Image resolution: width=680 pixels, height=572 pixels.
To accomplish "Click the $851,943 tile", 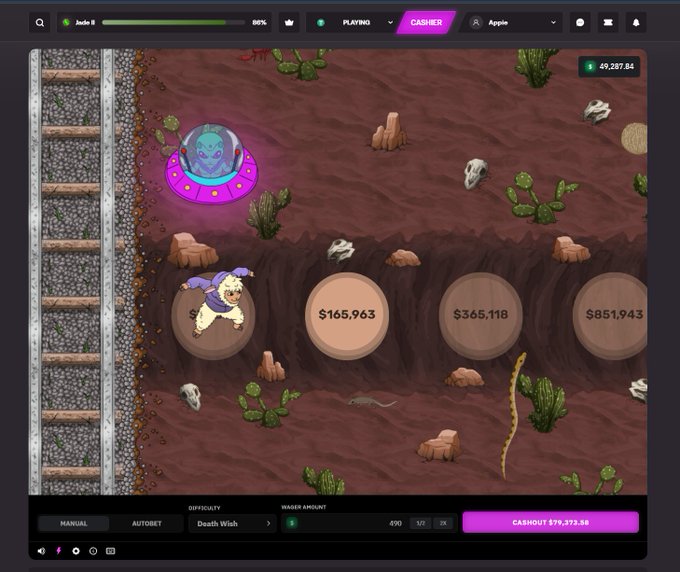I will click(x=610, y=315).
